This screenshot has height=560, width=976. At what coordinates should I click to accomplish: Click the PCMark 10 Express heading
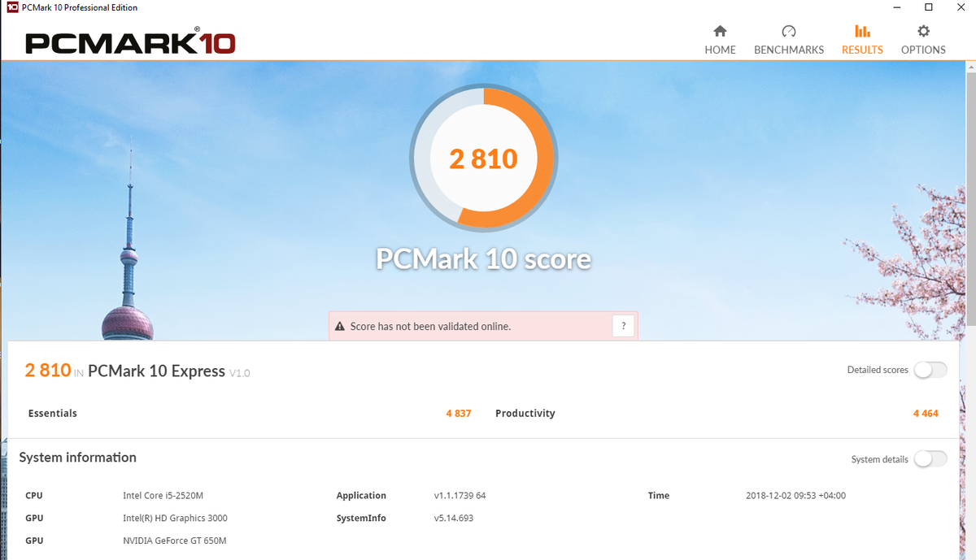pyautogui.click(x=156, y=371)
